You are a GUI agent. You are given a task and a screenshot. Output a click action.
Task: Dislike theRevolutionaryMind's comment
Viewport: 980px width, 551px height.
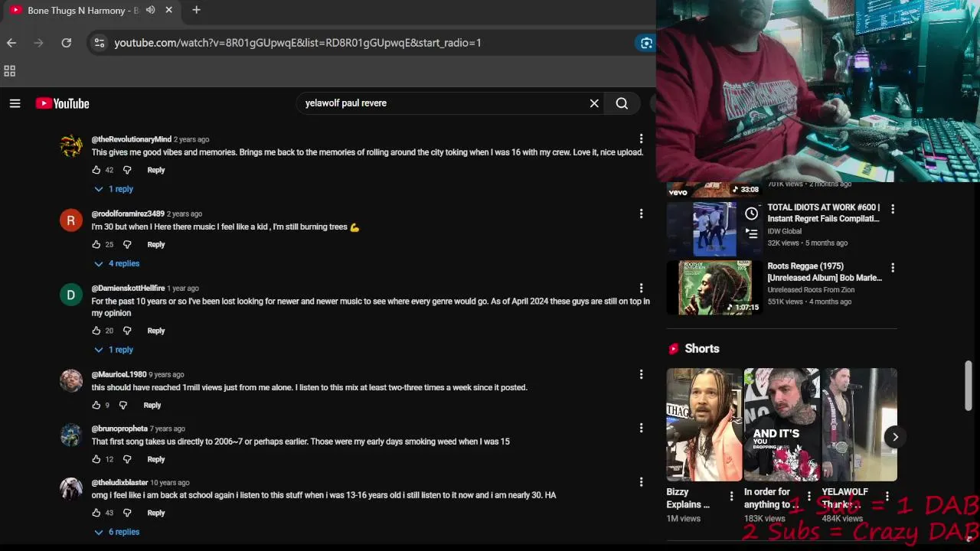tap(127, 170)
